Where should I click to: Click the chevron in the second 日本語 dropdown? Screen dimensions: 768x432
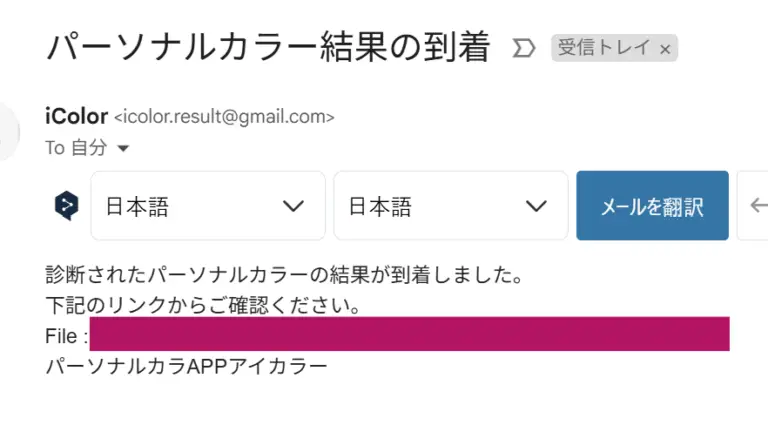point(536,206)
